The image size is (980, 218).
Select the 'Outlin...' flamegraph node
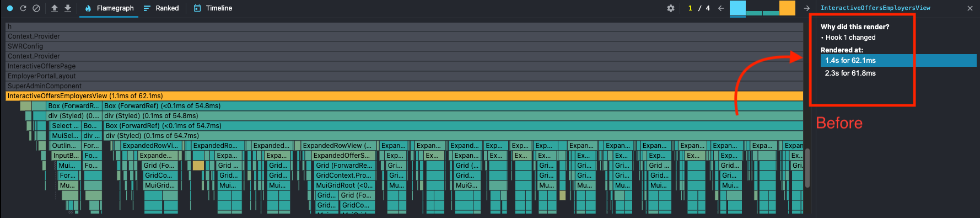[x=66, y=146]
